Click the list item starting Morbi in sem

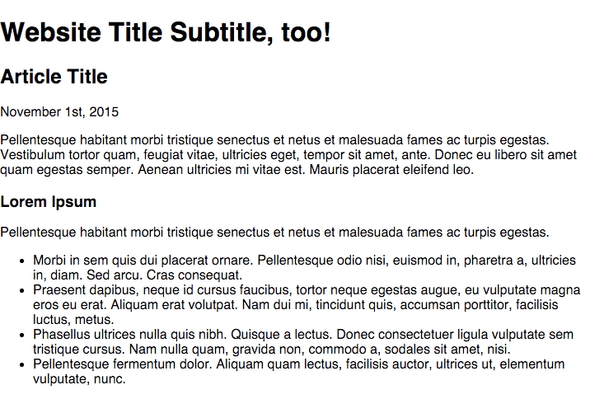point(304,268)
